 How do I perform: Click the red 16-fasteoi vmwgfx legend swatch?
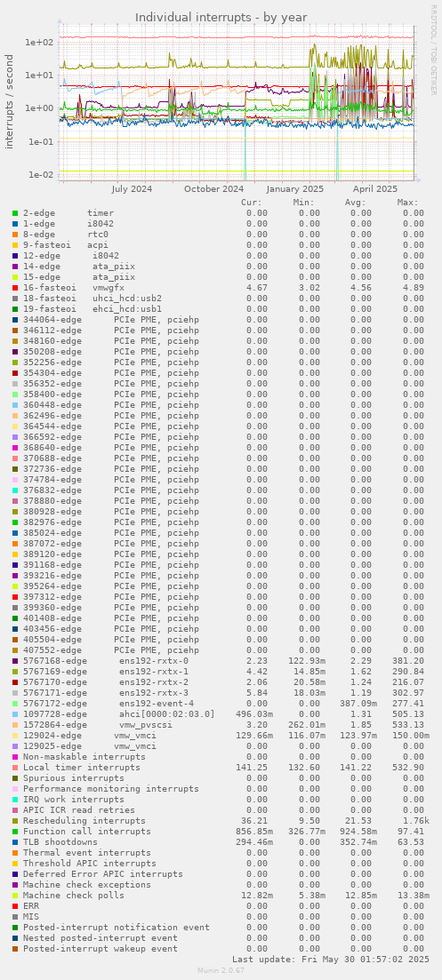[x=15, y=288]
